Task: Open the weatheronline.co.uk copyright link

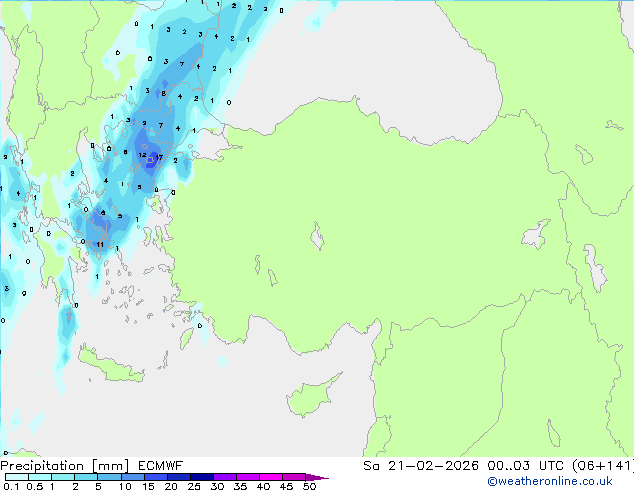Action: 550,481
